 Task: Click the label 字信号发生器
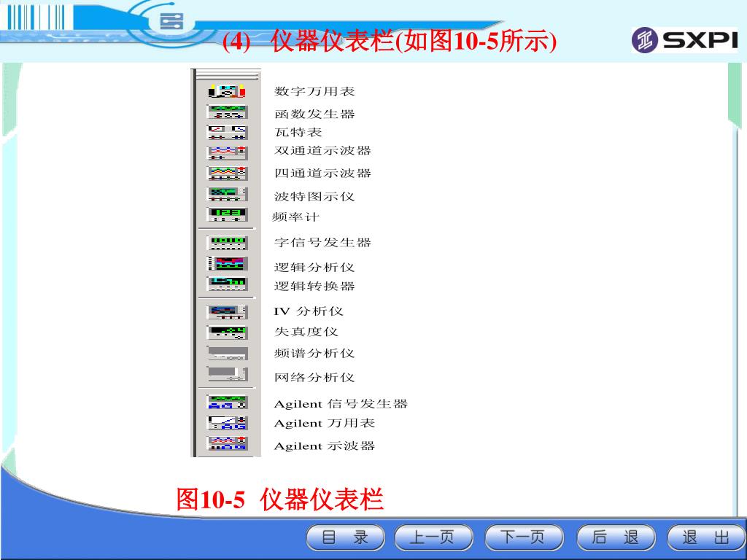pyautogui.click(x=322, y=242)
